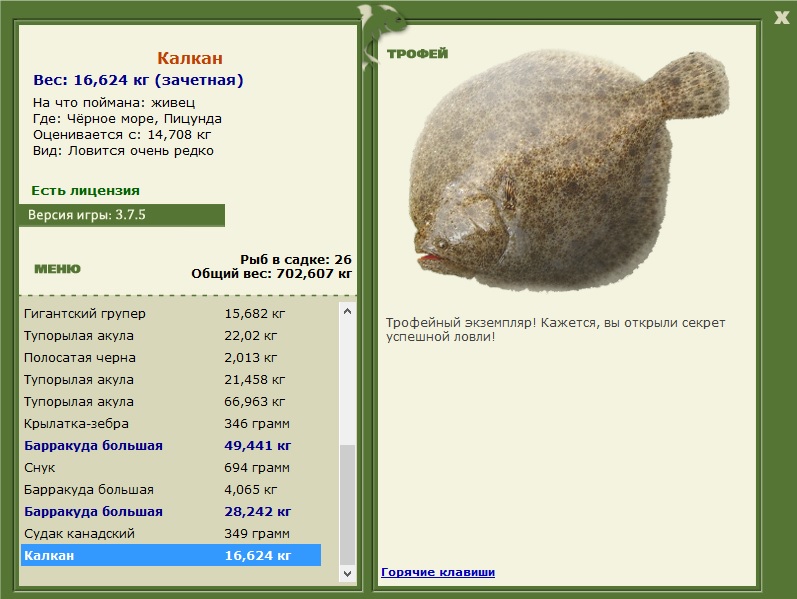797x599 pixels.
Task: Close the trophy window with the X
Action: [782, 17]
